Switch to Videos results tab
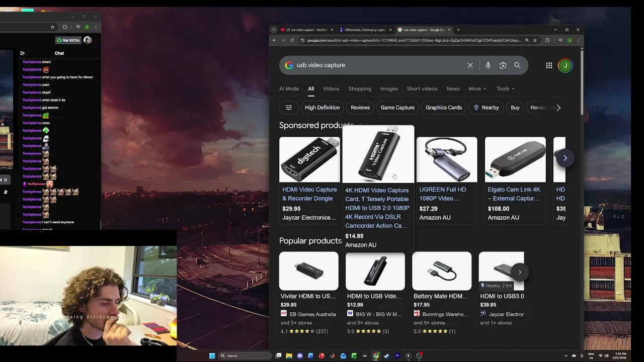 (x=331, y=89)
